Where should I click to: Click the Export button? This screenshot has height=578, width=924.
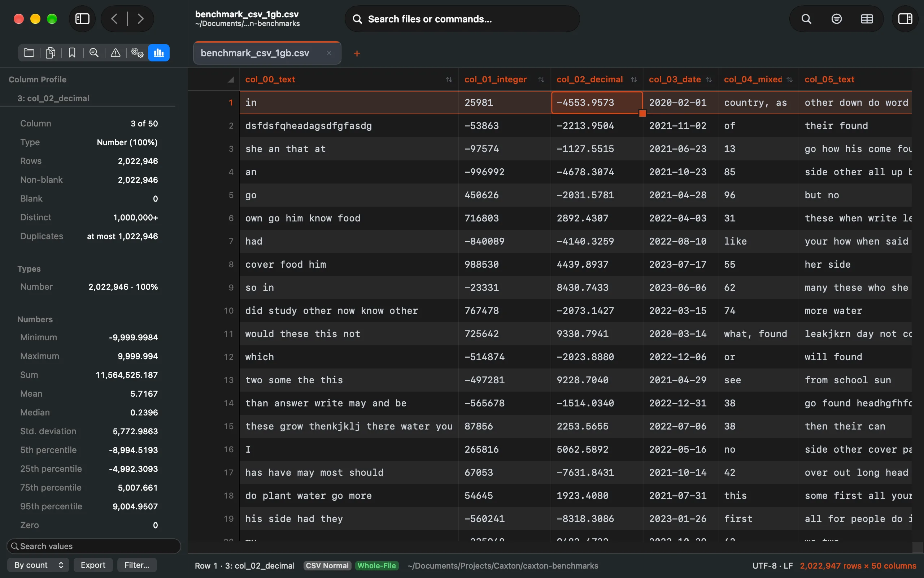point(93,565)
